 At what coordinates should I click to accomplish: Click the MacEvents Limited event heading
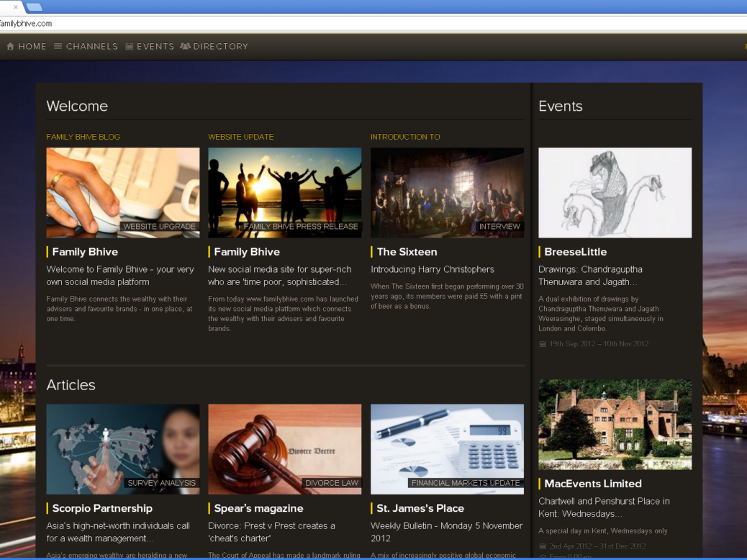tap(592, 484)
